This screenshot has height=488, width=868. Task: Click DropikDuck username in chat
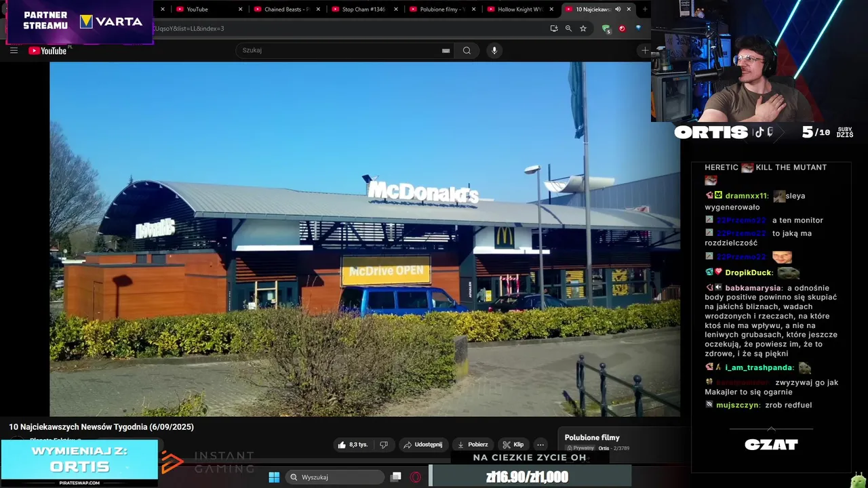pos(749,272)
